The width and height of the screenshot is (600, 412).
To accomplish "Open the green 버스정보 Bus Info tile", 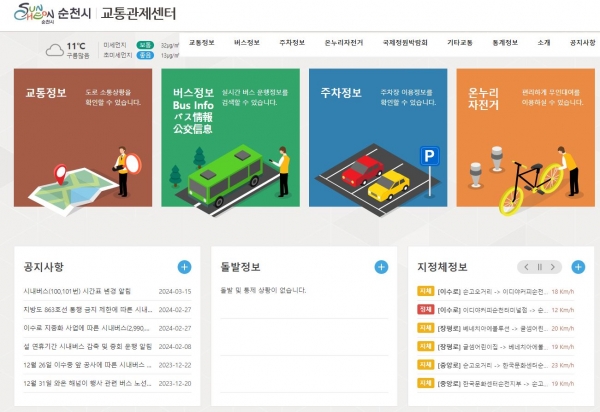I will point(230,138).
